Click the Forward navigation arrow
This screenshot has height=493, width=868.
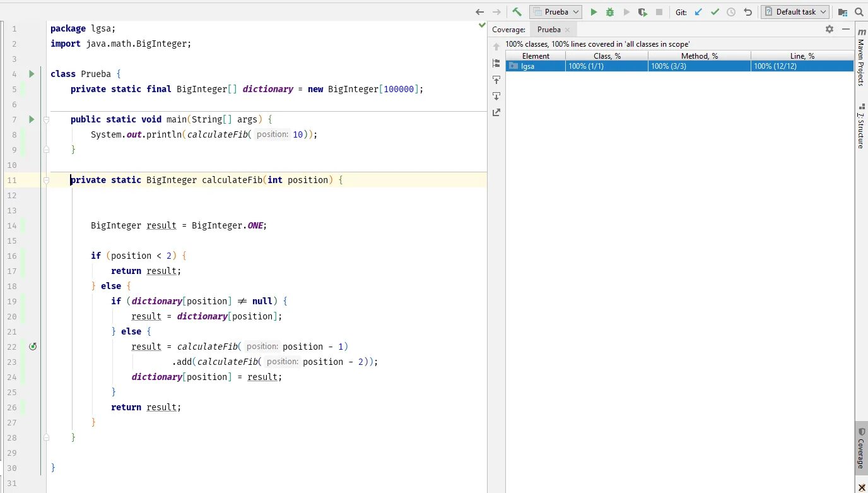(496, 12)
